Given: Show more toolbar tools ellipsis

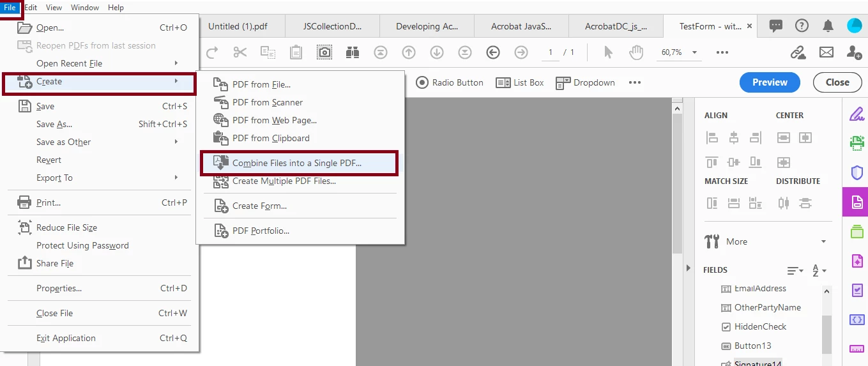Looking at the screenshot, I should coord(722,52).
